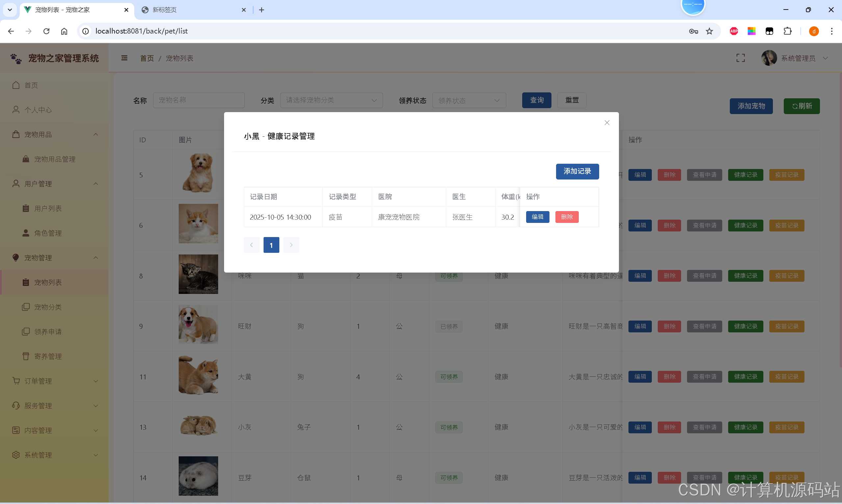
Task: Open 角色管理 menu item
Action: coord(54,233)
